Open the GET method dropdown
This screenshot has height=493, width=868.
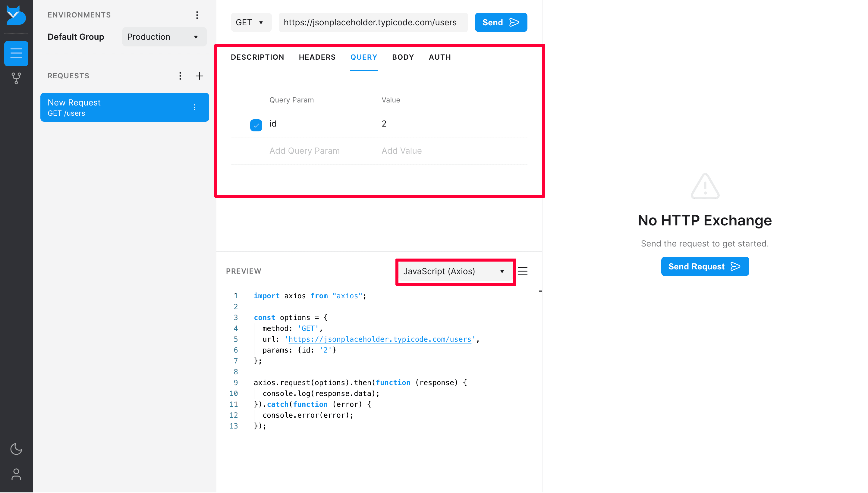point(251,22)
